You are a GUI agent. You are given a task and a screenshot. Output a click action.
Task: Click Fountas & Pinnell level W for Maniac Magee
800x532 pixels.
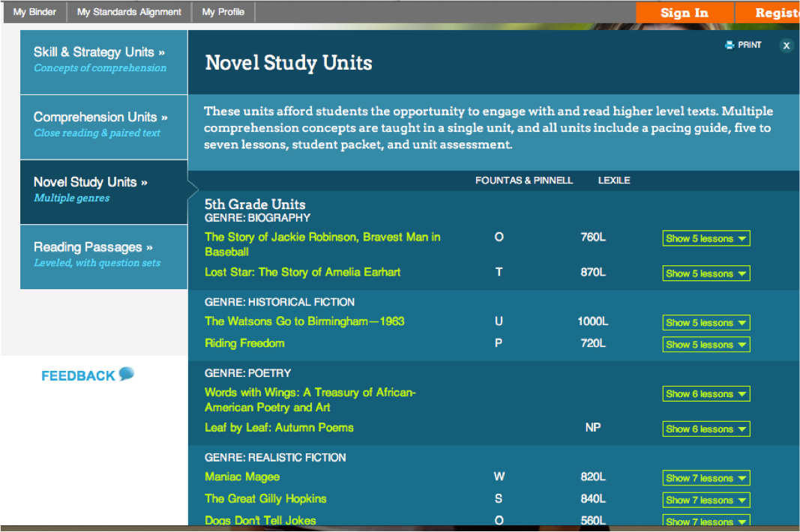point(499,477)
